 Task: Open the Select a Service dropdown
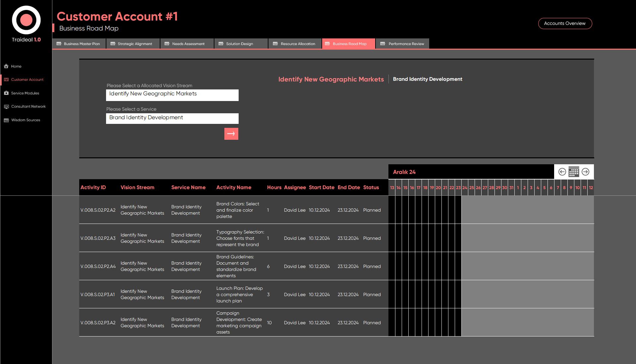point(172,118)
